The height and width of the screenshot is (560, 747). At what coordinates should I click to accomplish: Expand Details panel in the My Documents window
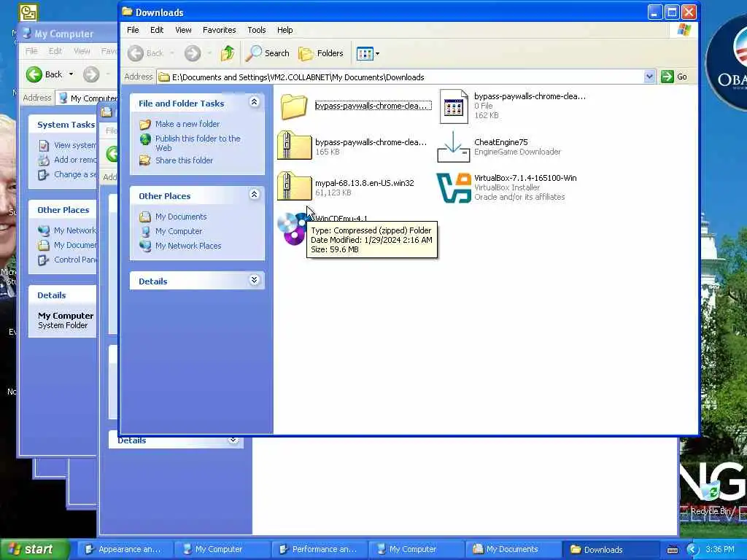point(233,440)
